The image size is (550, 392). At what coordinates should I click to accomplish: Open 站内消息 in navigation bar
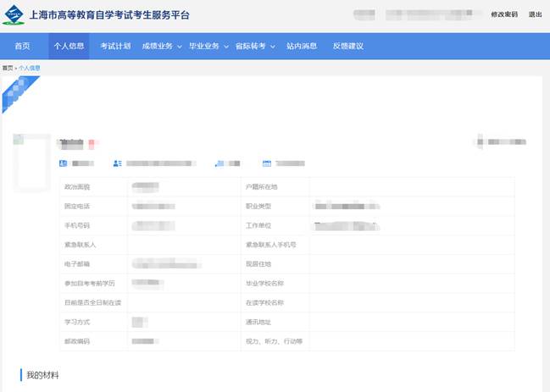click(x=302, y=46)
